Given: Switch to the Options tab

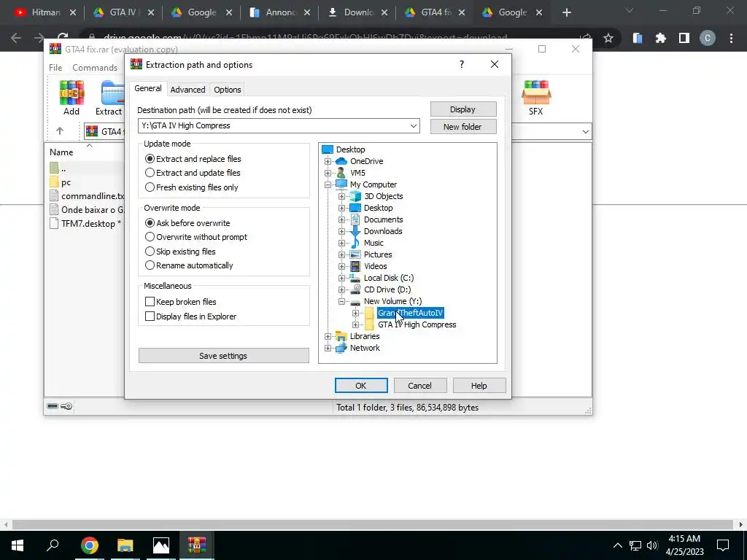Looking at the screenshot, I should click(x=228, y=90).
